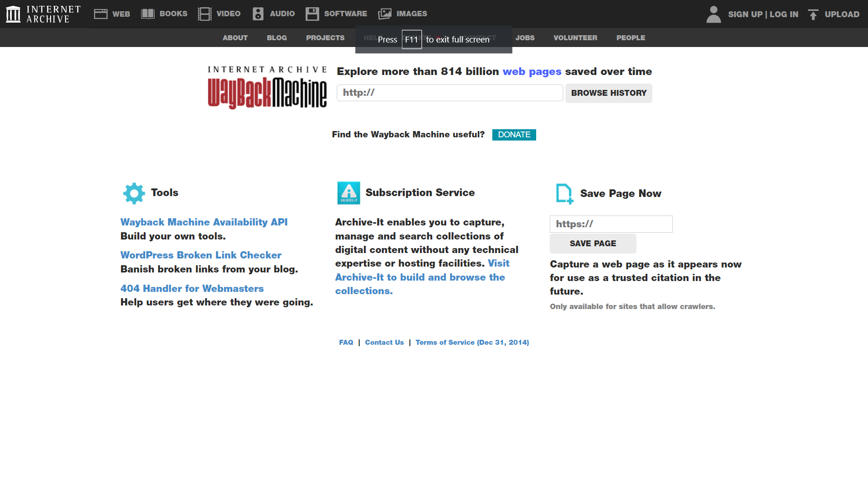
Task: Click the 'Tools' section heading
Action: [x=165, y=193]
